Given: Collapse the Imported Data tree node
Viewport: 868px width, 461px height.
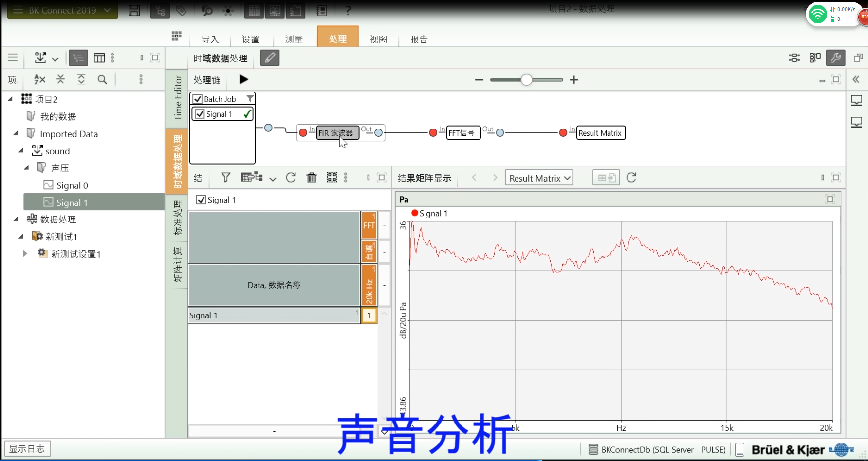Looking at the screenshot, I should click(16, 133).
